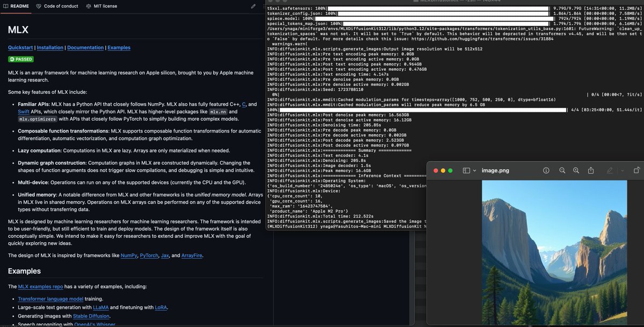This screenshot has height=327, width=644.
Task: Click the tokenizer_config.json download progress bar
Action: pyautogui.click(x=444, y=13)
